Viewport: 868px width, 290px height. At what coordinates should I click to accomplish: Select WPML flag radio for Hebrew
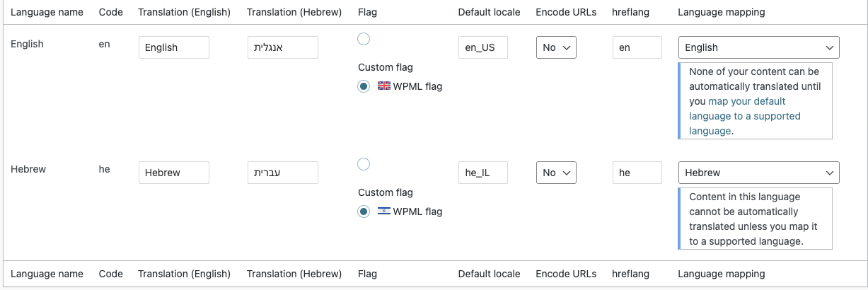364,211
